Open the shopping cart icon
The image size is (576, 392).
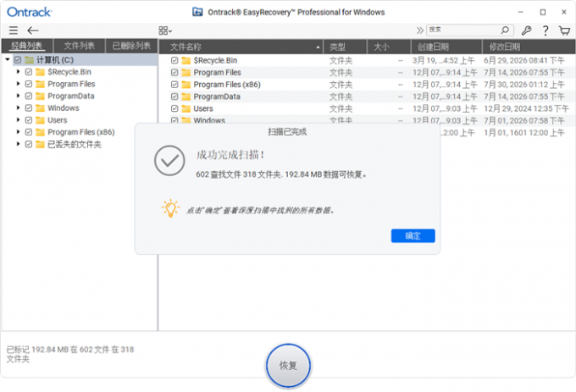[564, 30]
